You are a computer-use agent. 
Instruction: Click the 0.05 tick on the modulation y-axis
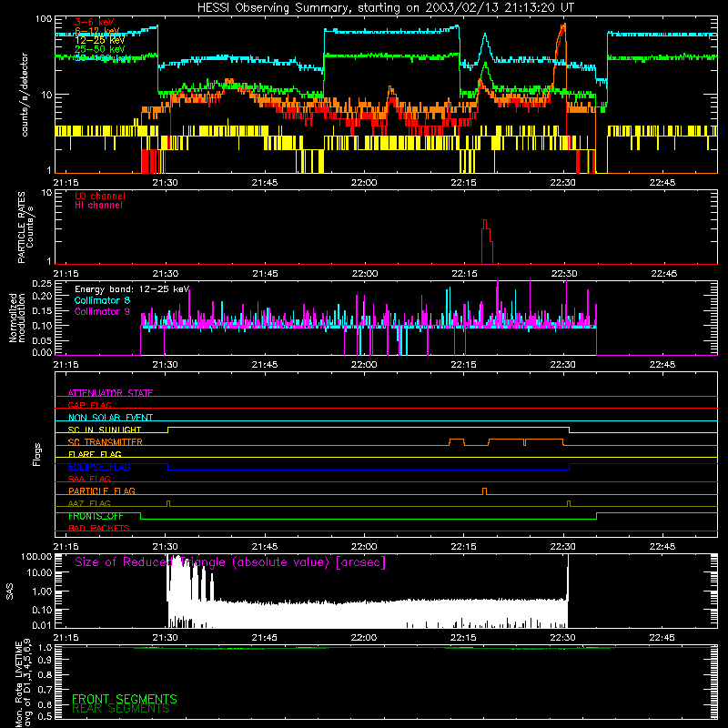[x=42, y=340]
